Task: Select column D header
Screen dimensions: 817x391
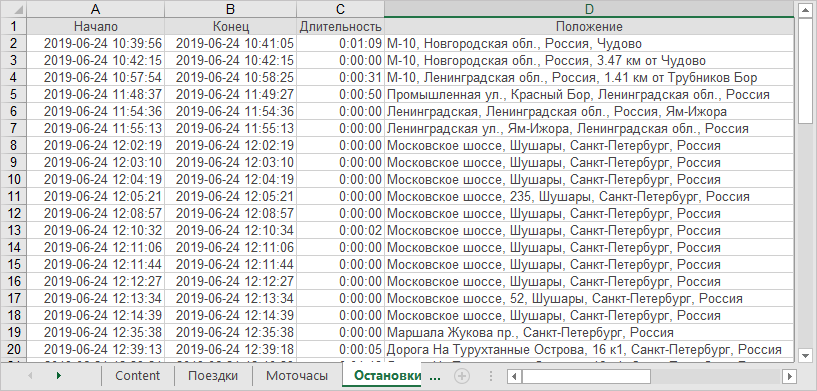Action: pos(589,9)
